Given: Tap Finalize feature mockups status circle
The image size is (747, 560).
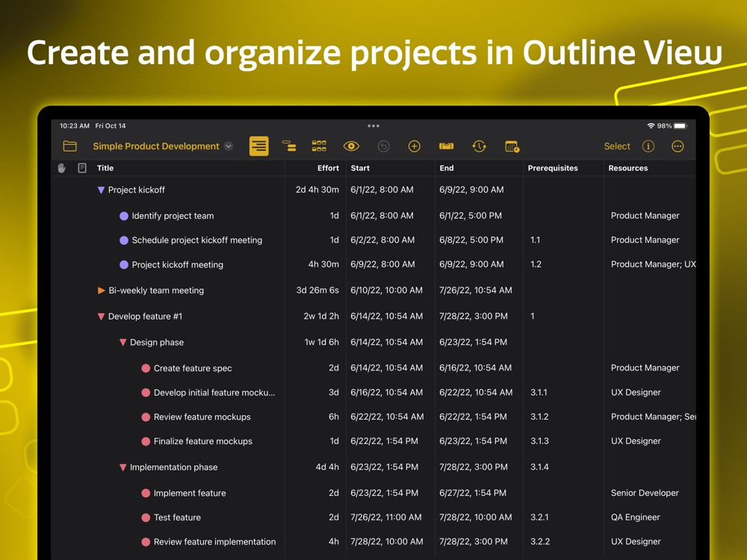Looking at the screenshot, I should click(146, 441).
